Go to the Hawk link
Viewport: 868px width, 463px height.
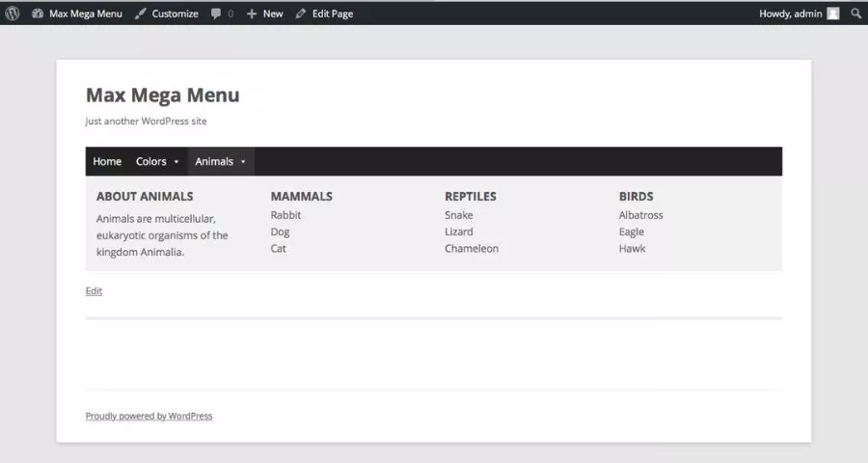[x=632, y=248]
